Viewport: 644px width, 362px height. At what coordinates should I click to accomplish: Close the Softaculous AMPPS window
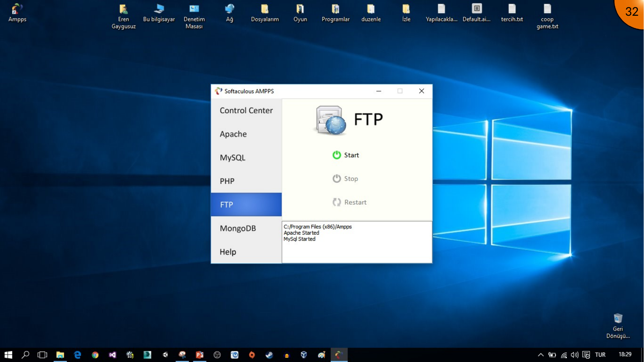click(x=422, y=91)
